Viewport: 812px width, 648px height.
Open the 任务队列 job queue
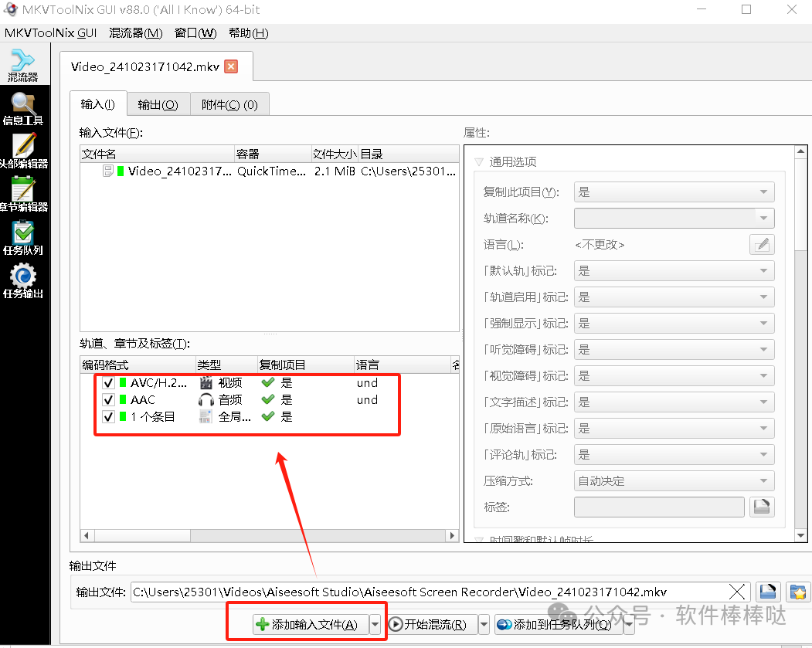click(x=23, y=238)
